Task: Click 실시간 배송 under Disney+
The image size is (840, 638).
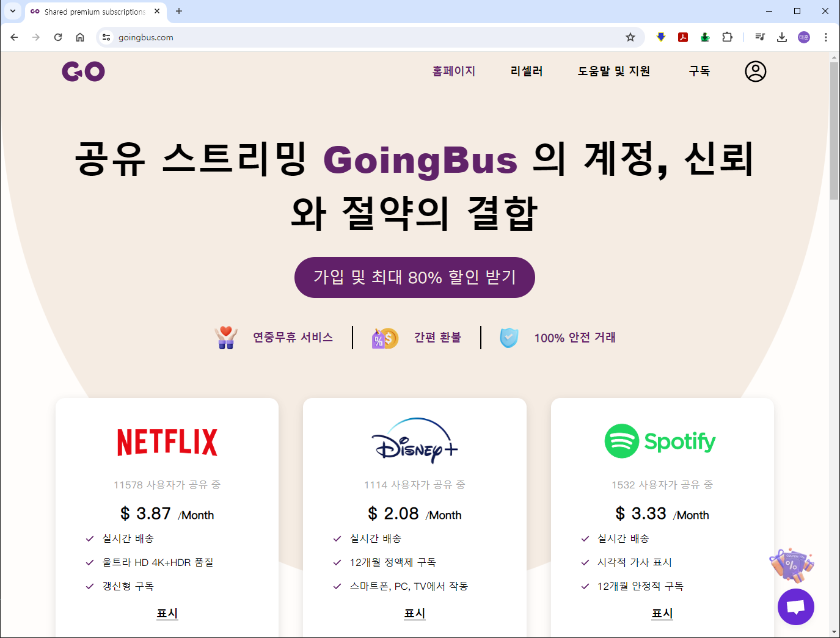Action: [x=376, y=538]
